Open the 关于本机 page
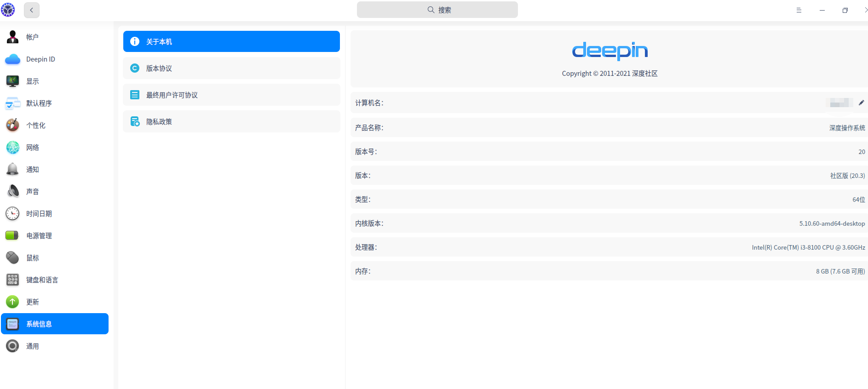Viewport: 868px width, 389px height. coord(231,41)
